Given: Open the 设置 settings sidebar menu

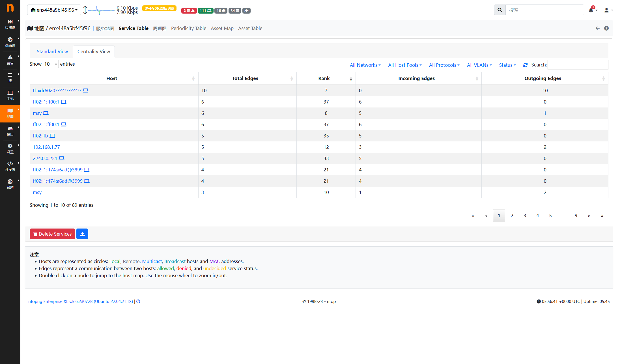Looking at the screenshot, I should (10, 149).
